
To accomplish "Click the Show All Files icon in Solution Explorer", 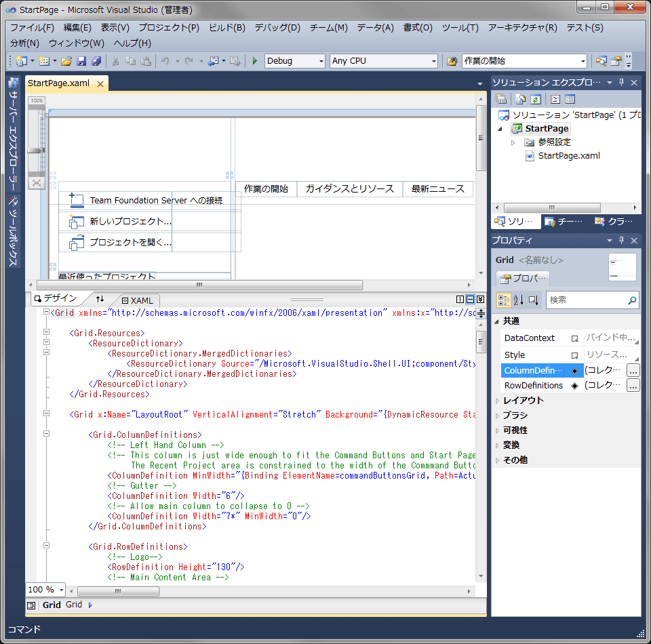I will (520, 99).
